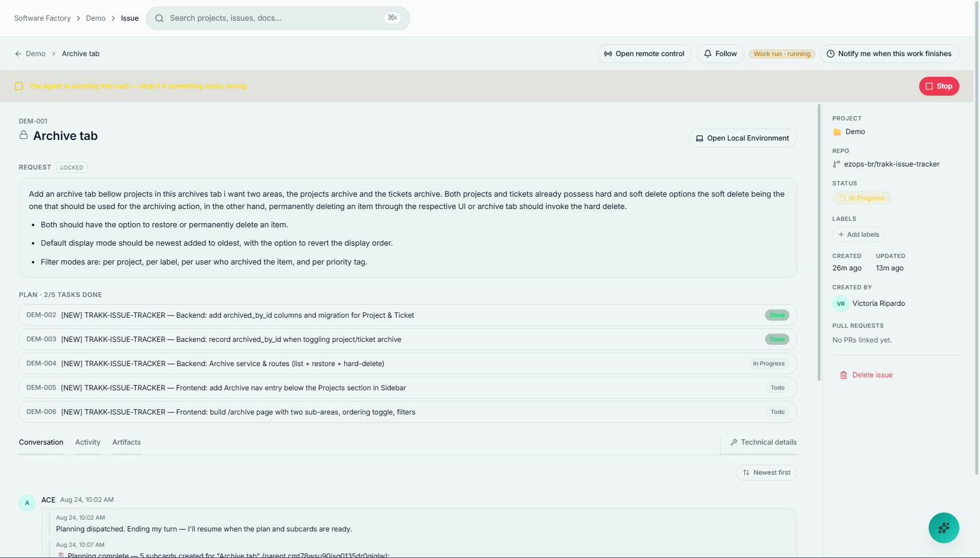
Task: Open the floating AI sparkle assistant button
Action: tap(943, 528)
